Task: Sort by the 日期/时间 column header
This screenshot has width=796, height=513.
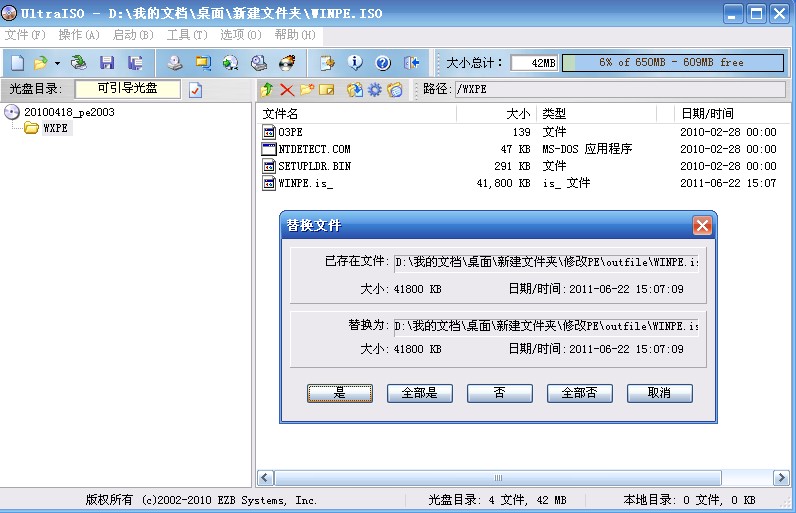Action: coord(732,114)
